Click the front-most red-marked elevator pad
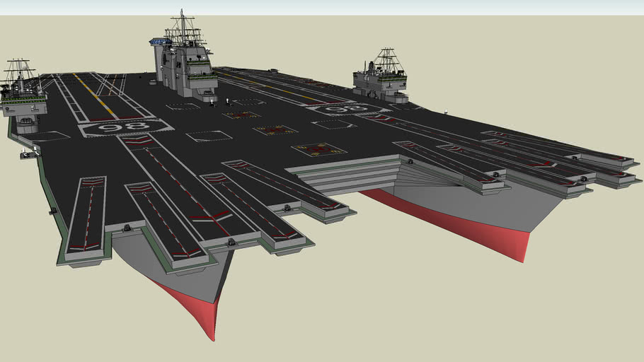Screen dimensions: 644x362 (x=318, y=149)
